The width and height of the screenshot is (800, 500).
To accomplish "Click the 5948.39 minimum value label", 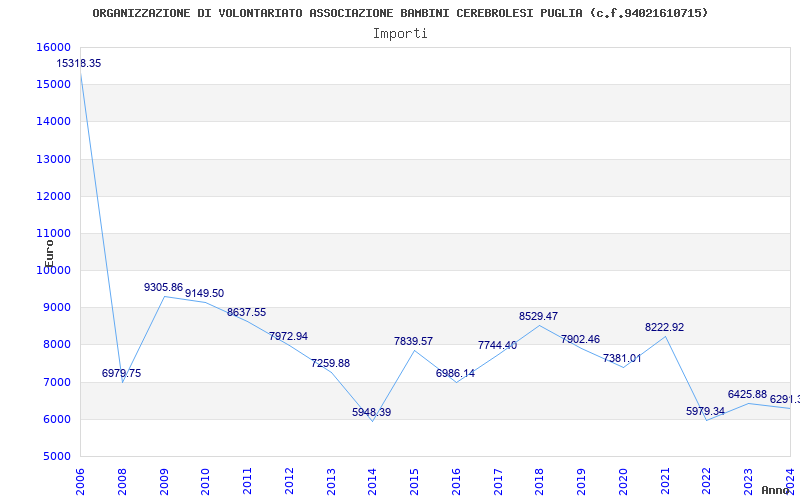I will [371, 412].
